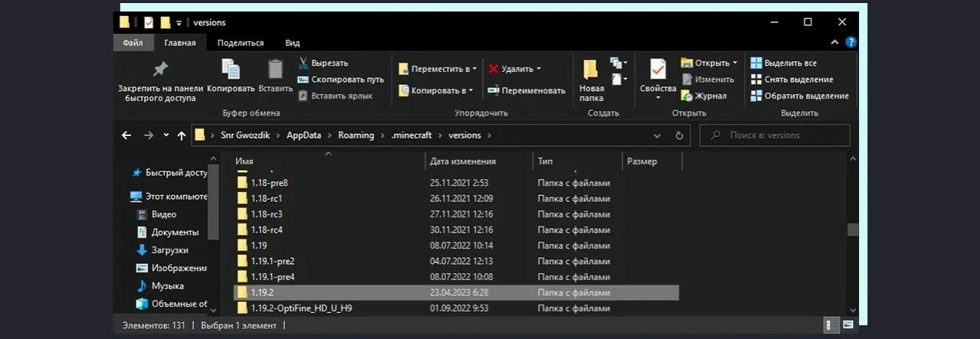The height and width of the screenshot is (339, 980).
Task: Navigate to AppData in breadcrumb
Action: (x=304, y=135)
